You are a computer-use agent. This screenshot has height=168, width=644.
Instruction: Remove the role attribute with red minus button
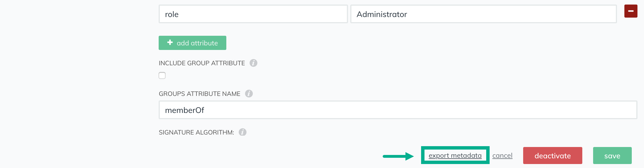click(x=631, y=11)
